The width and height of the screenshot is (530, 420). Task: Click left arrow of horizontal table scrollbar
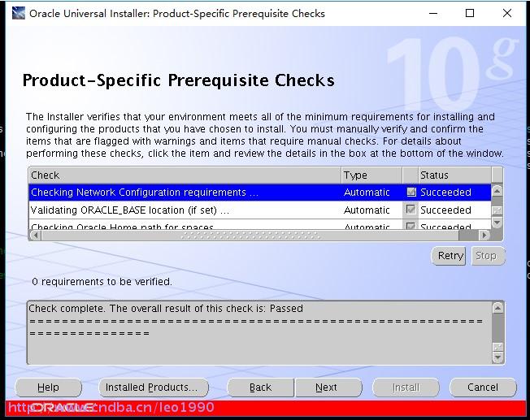coord(36,235)
